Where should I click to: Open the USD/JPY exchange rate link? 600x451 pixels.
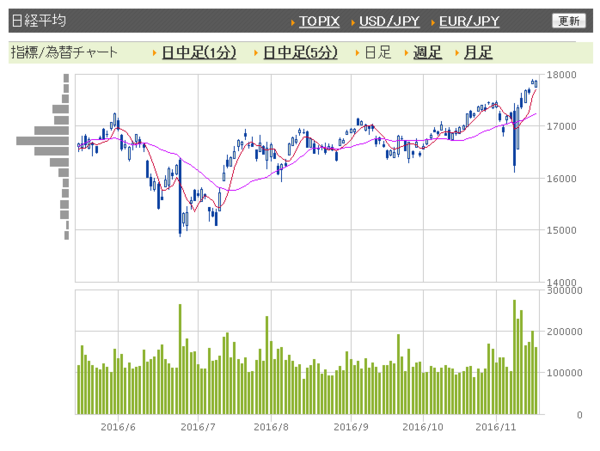(388, 21)
